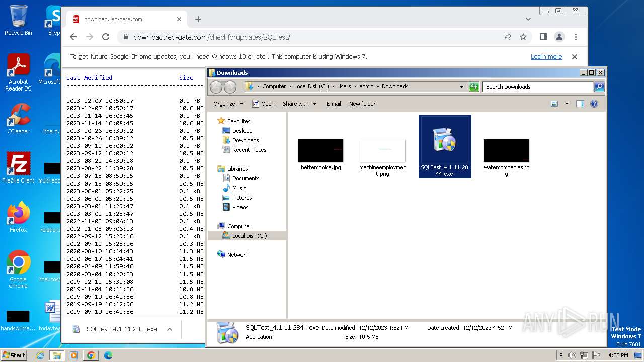Open the Learn more link
The height and width of the screenshot is (362, 644).
click(546, 57)
